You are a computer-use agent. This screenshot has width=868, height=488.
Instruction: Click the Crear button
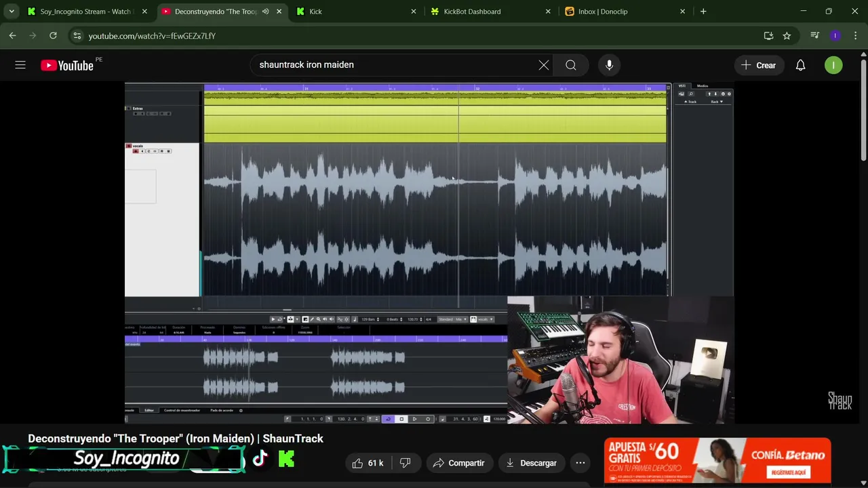[x=758, y=65]
